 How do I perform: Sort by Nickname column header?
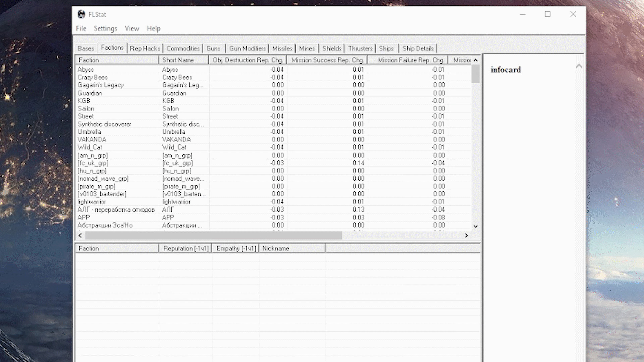pyautogui.click(x=292, y=248)
